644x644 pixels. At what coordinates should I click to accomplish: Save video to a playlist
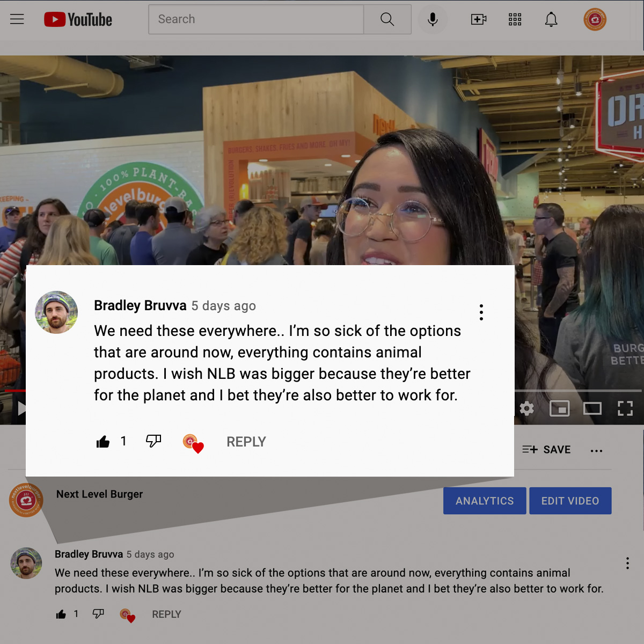[546, 450]
